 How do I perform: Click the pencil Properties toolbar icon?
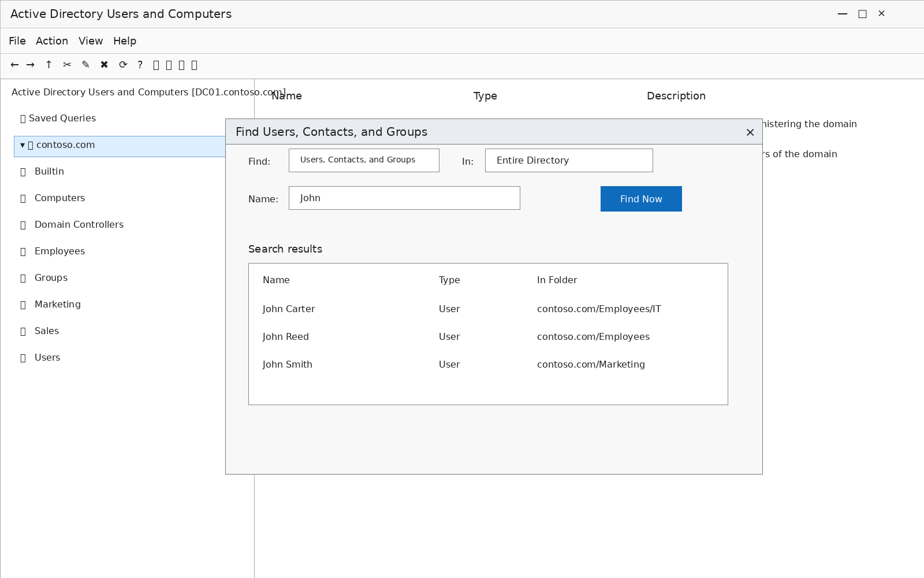[85, 65]
